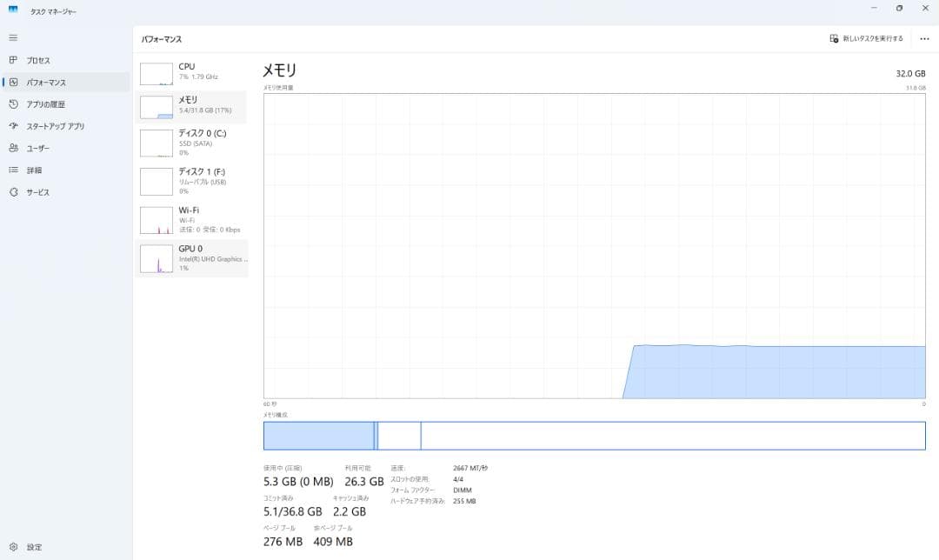Click the Task Manager icon in title bar
The image size is (939, 560).
11,10
